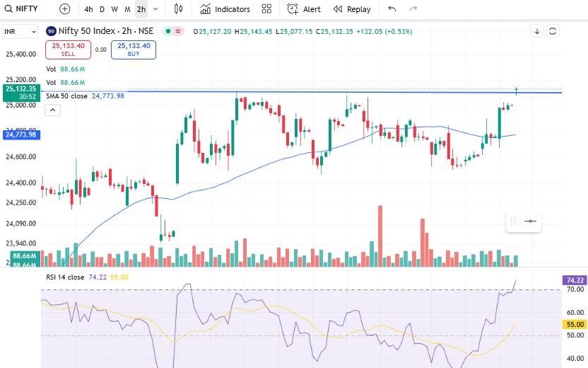Image resolution: width=588 pixels, height=368 pixels.
Task: Create an Alert
Action: (304, 9)
